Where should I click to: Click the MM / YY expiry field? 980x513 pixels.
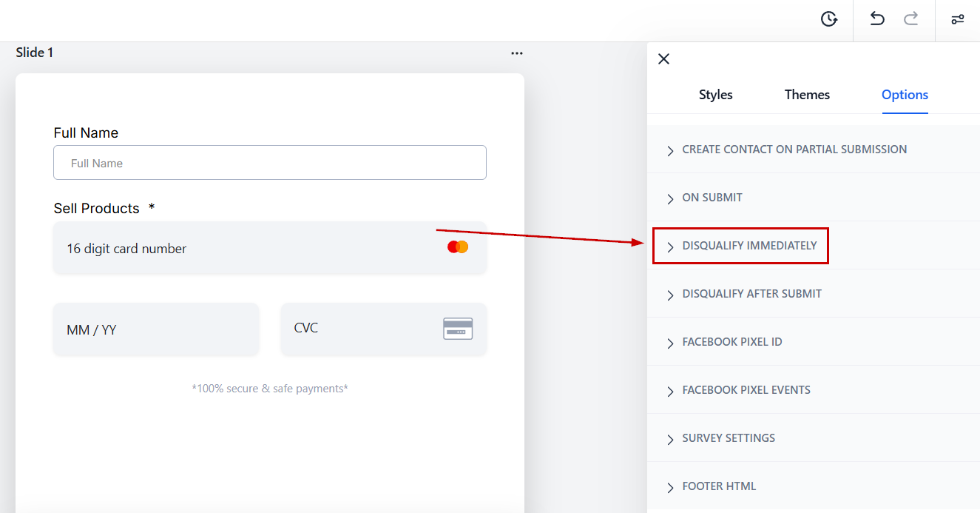pyautogui.click(x=156, y=329)
